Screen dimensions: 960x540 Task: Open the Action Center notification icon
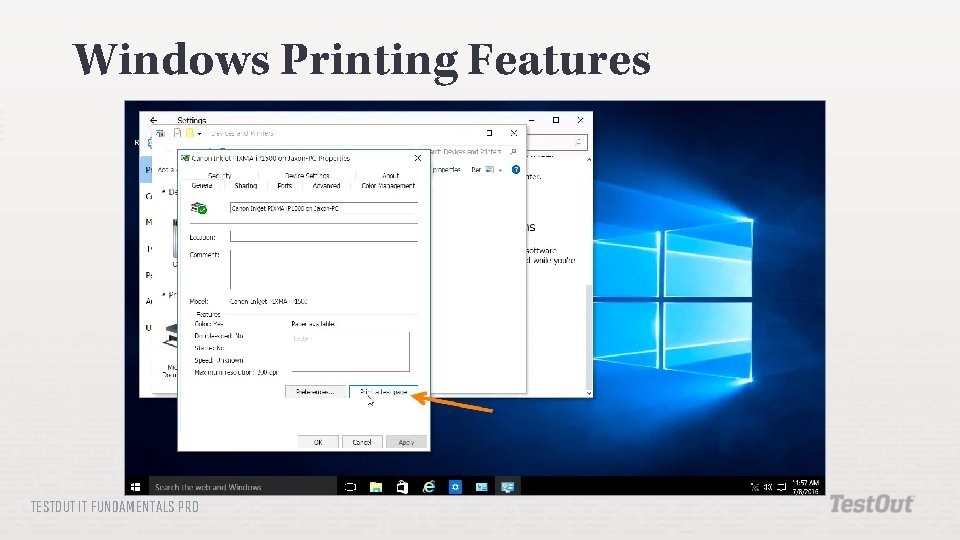782,487
